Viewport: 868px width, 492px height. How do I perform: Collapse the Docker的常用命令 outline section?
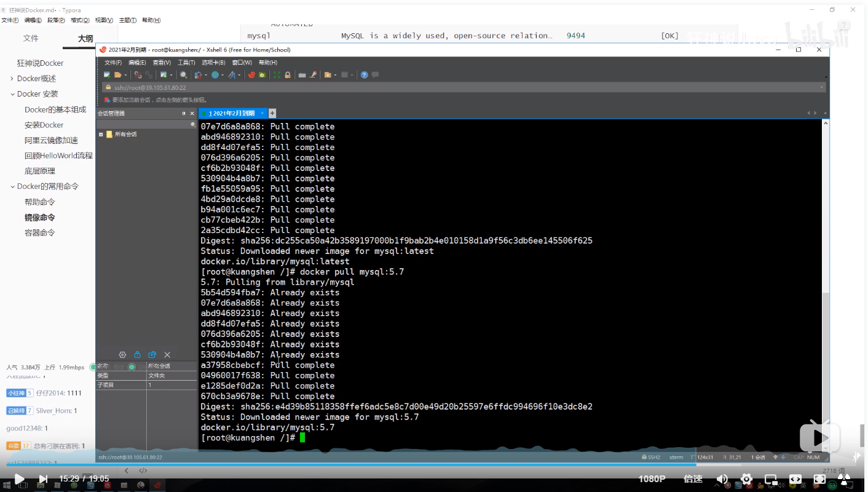coord(12,186)
